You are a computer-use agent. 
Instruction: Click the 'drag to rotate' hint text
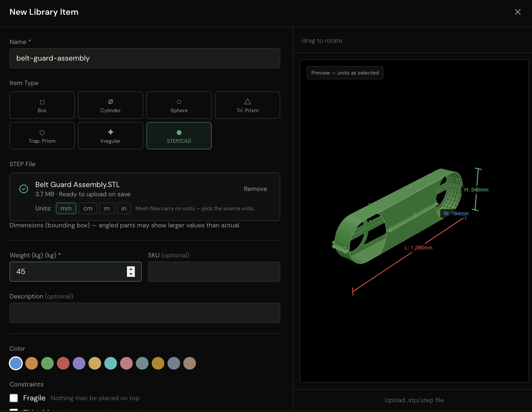tap(322, 41)
